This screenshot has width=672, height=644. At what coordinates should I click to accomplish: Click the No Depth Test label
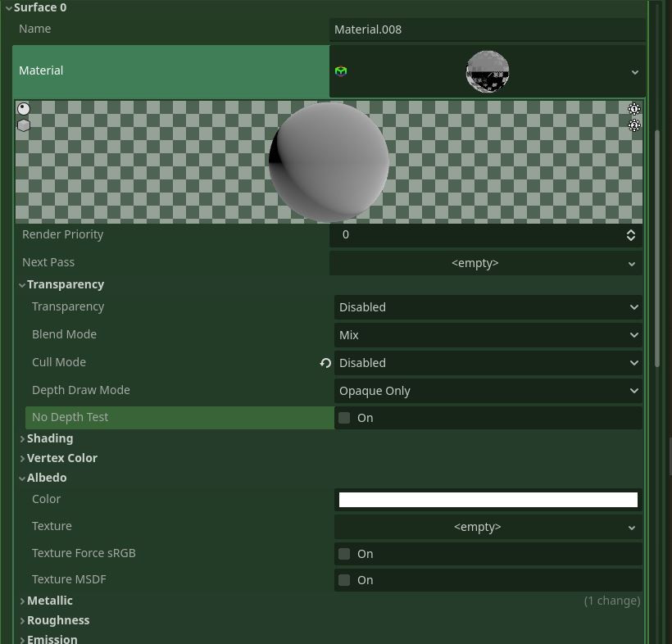(70, 417)
